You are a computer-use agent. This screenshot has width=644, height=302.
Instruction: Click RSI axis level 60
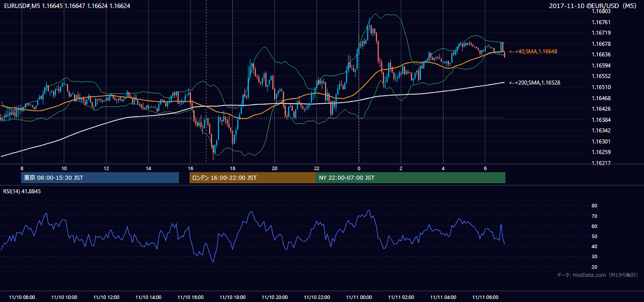click(594, 226)
